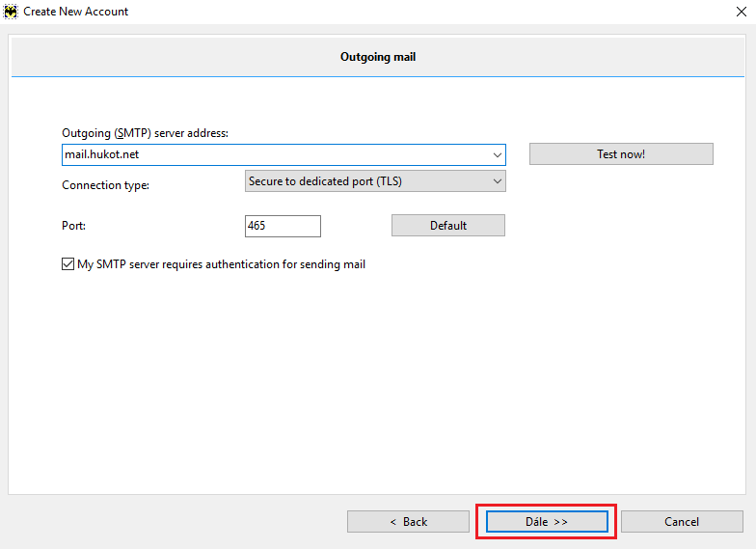This screenshot has height=549, width=756.
Task: Proceed with the Dále >> button
Action: [546, 521]
